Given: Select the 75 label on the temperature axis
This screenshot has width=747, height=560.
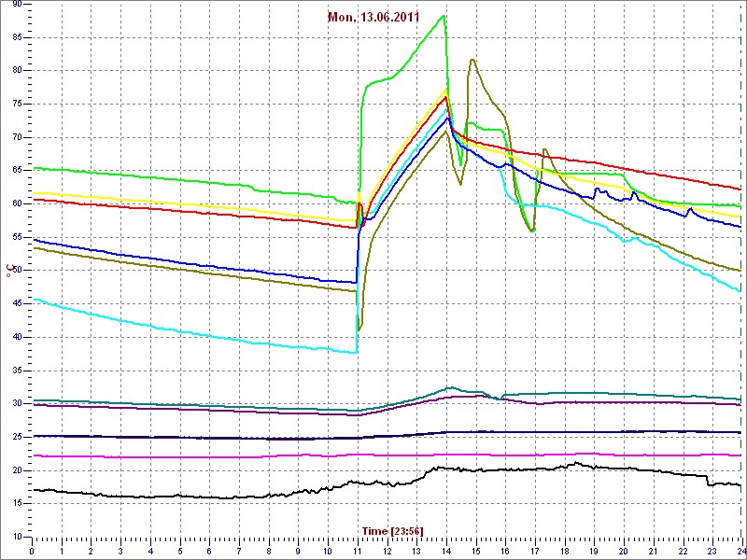Looking at the screenshot, I should [x=17, y=104].
